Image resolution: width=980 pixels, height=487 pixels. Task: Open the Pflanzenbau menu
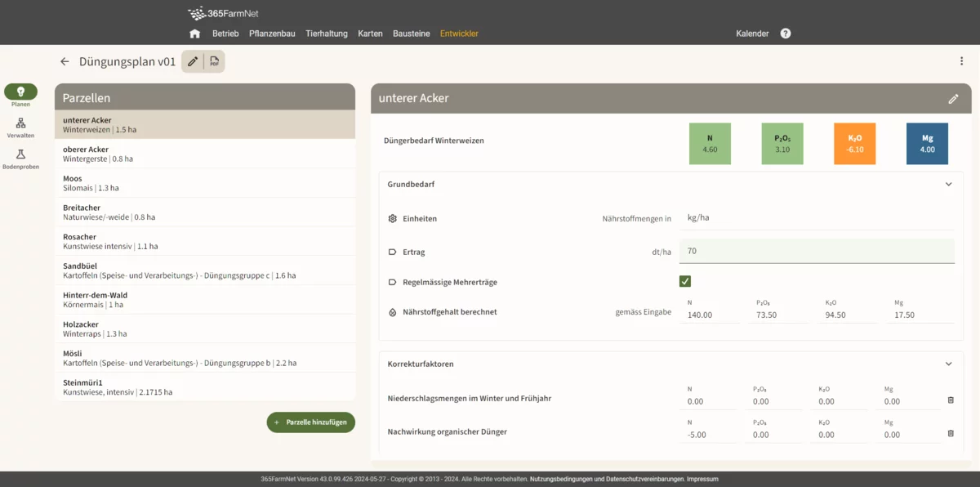pyautogui.click(x=272, y=34)
